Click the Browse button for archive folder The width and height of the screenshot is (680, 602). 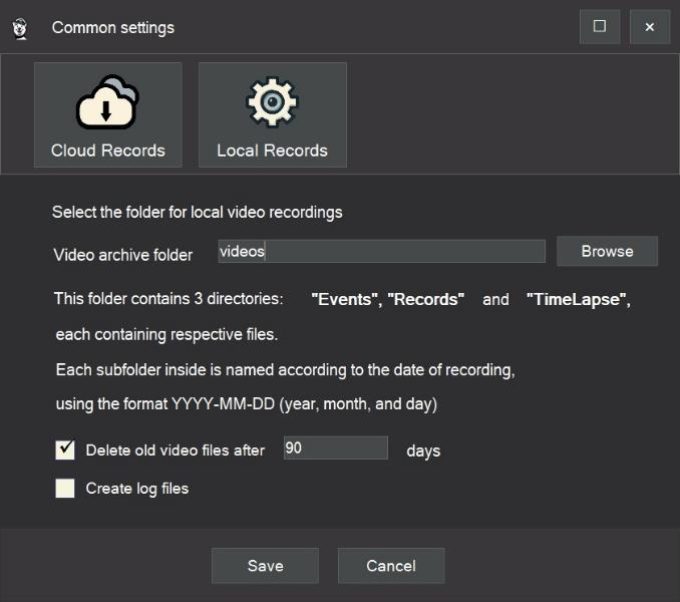607,251
